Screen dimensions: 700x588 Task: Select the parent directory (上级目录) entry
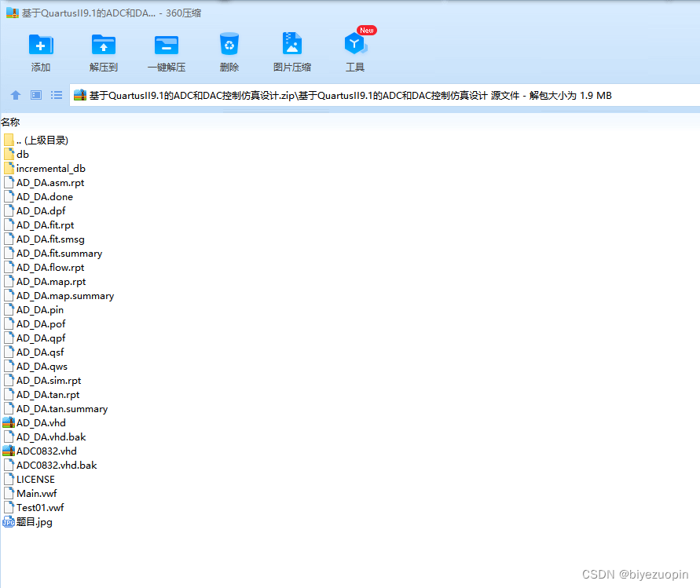click(35, 140)
